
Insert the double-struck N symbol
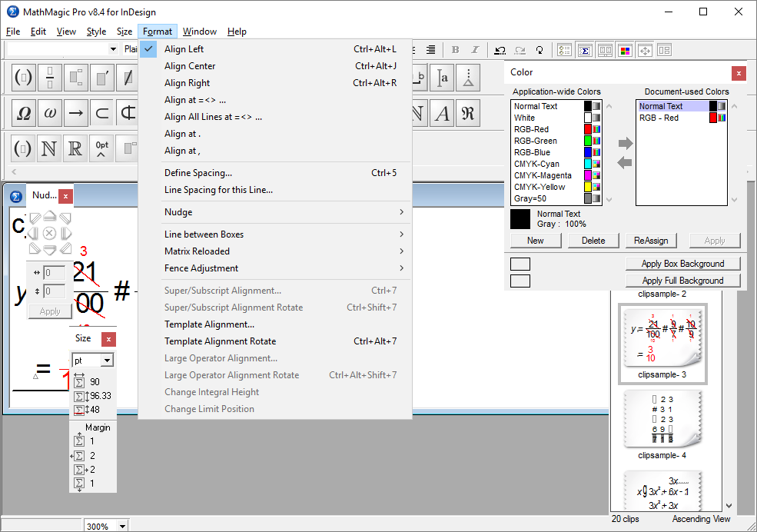(x=48, y=148)
